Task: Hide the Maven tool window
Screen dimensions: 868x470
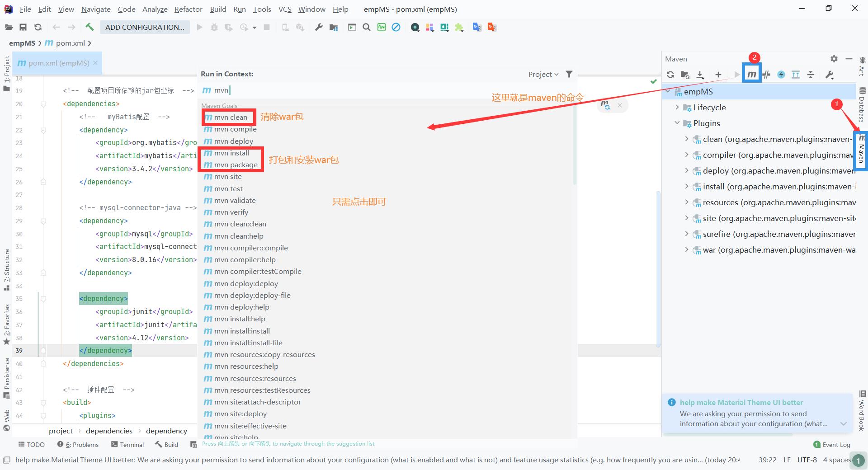Action: tap(849, 59)
